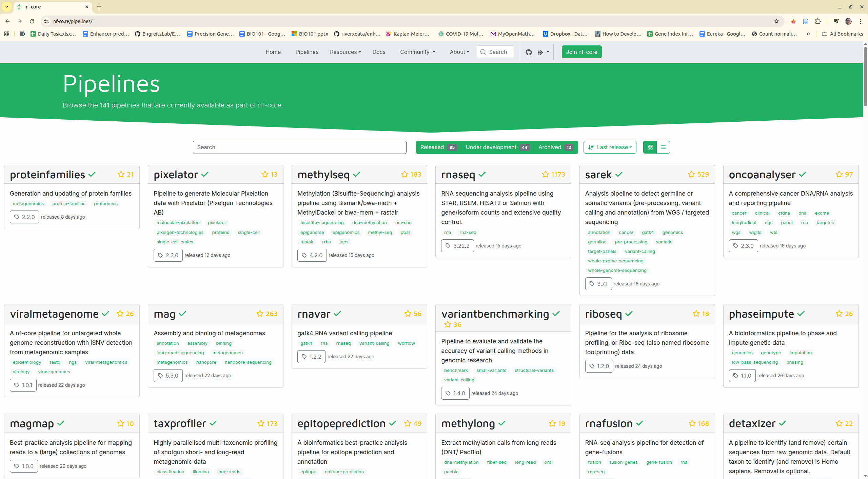Go to the Docs nav item

coord(379,52)
